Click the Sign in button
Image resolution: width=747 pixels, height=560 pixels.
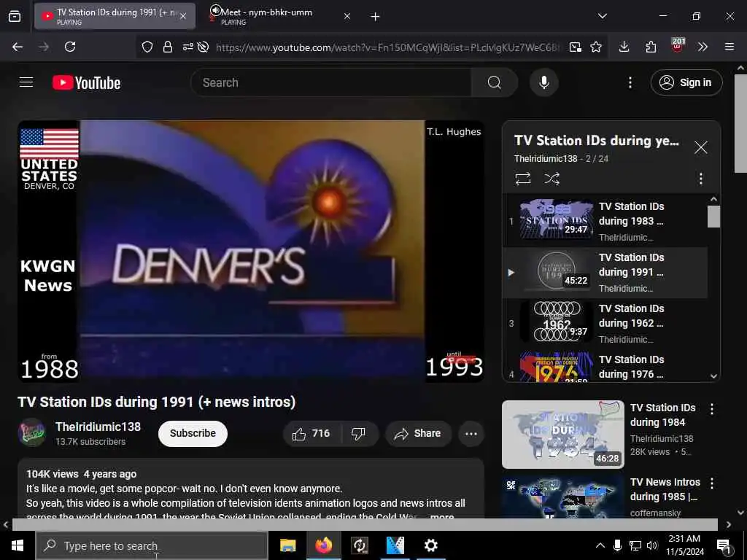[686, 82]
